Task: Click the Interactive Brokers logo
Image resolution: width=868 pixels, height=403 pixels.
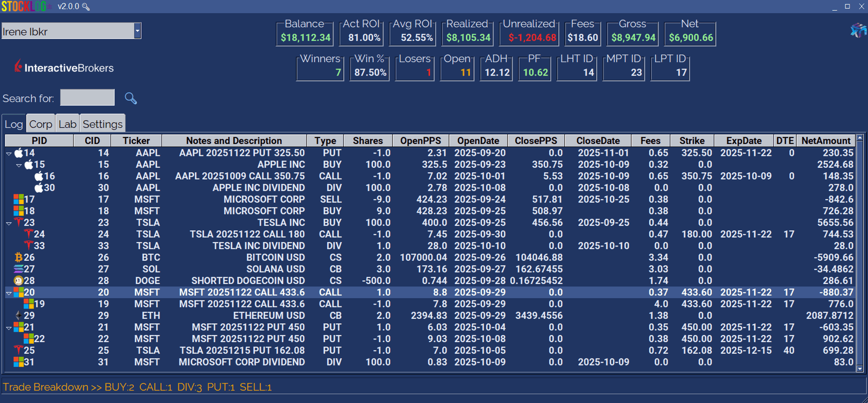Action: click(64, 67)
